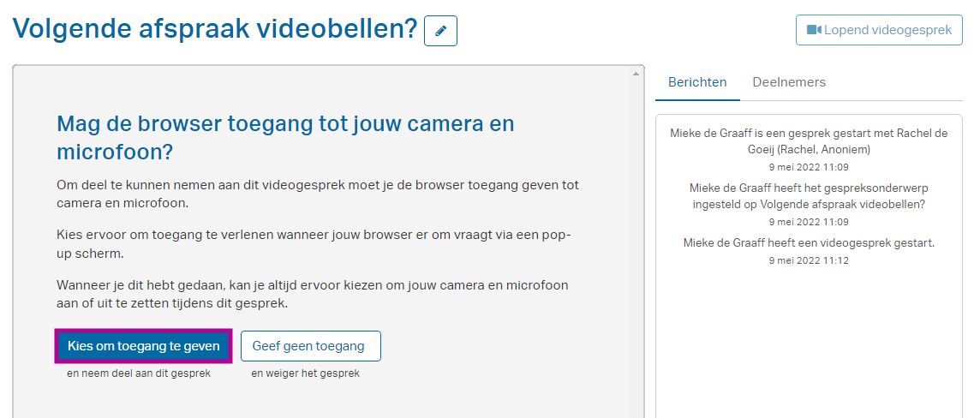The height and width of the screenshot is (418, 980).
Task: Switch to the Deelnemers tab
Action: pos(789,82)
